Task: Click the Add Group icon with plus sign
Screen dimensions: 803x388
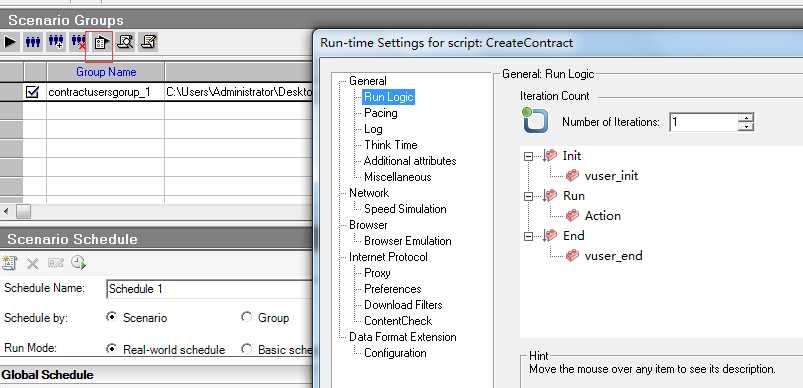Action: tap(56, 42)
